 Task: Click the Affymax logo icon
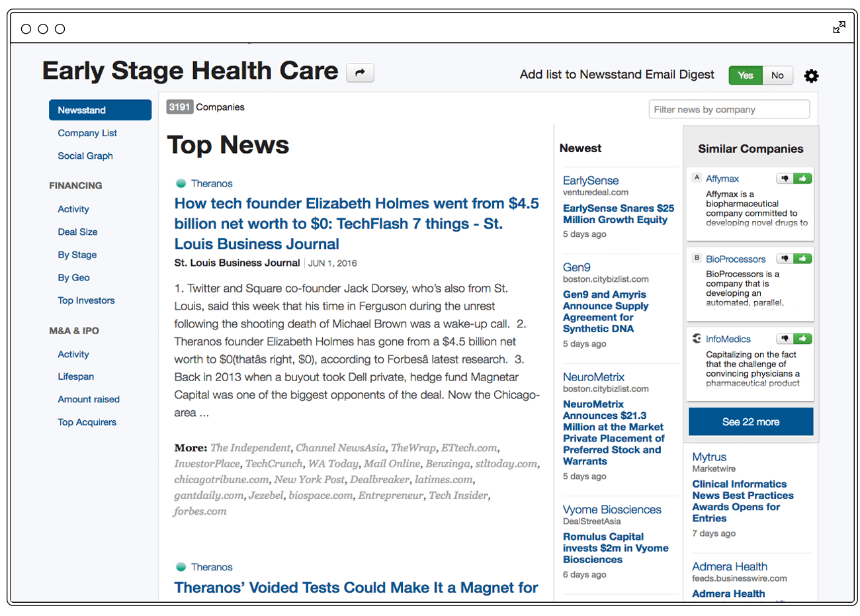click(x=697, y=178)
